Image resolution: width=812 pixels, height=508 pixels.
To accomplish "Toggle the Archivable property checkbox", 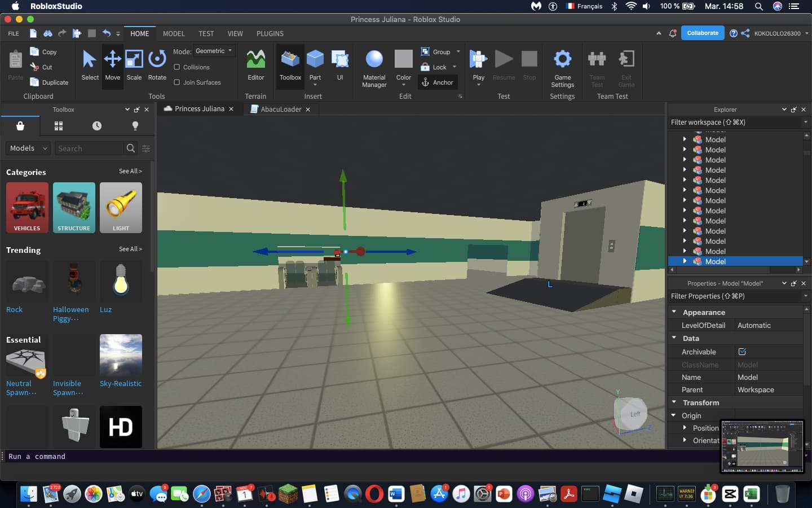I will (742, 352).
